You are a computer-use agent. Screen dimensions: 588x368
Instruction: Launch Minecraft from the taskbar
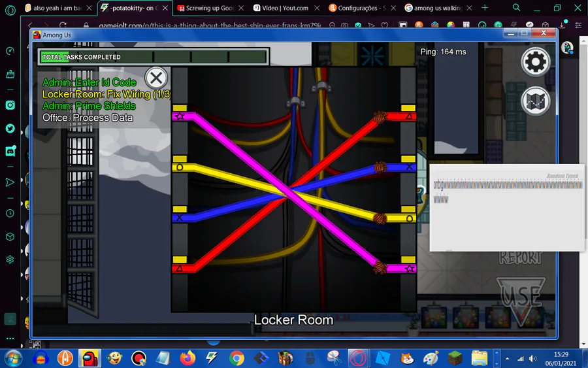point(455,359)
